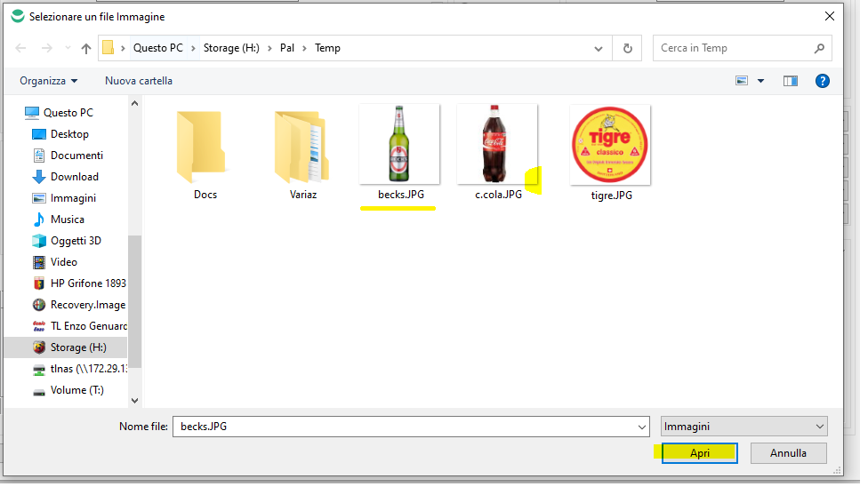Select Oggetti 3D in navigation pane
The image size is (868, 487).
click(76, 241)
